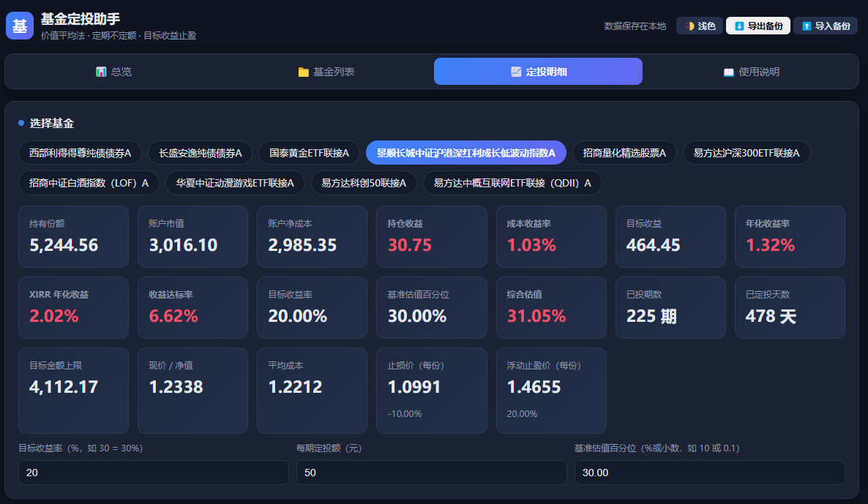The width and height of the screenshot is (868, 504).
Task: Click the 每期定投额 input field containing 50
Action: 432,473
